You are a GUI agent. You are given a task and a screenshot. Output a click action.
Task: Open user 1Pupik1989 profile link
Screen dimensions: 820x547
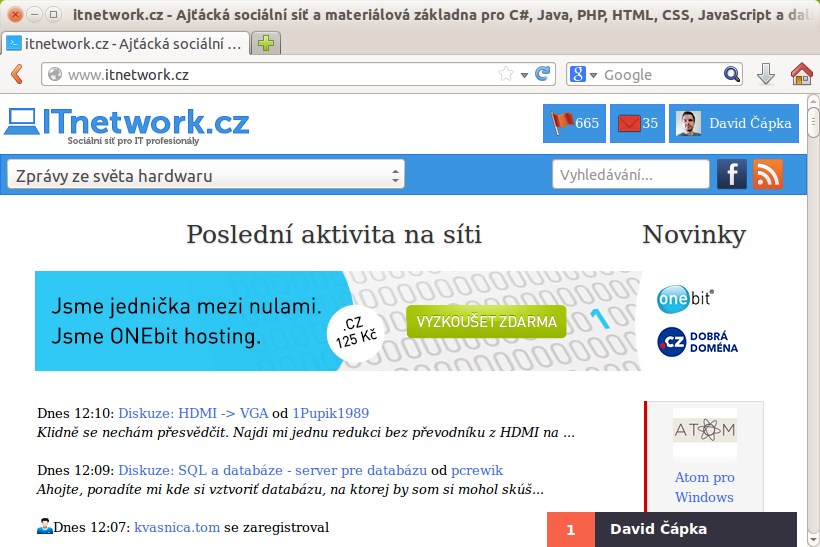(x=331, y=413)
